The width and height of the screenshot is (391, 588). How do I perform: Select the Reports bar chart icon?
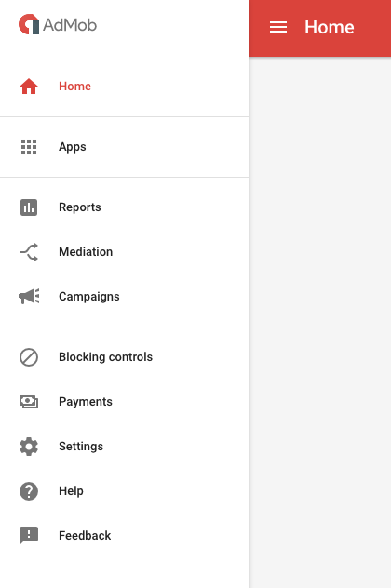click(x=29, y=207)
